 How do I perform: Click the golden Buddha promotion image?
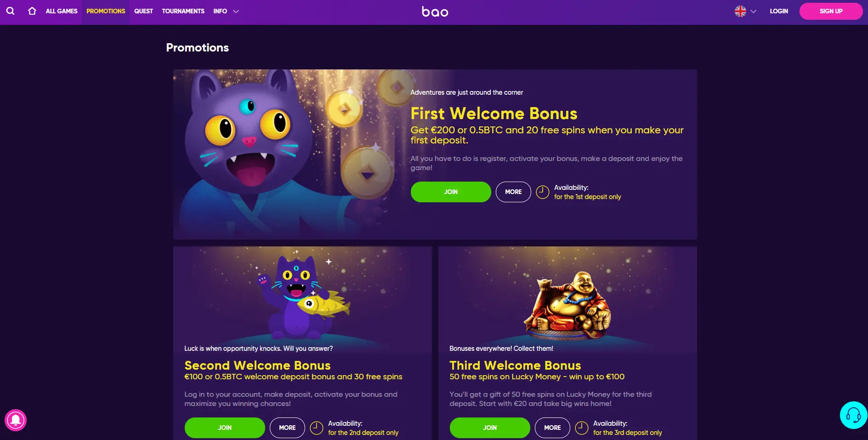pos(568,305)
